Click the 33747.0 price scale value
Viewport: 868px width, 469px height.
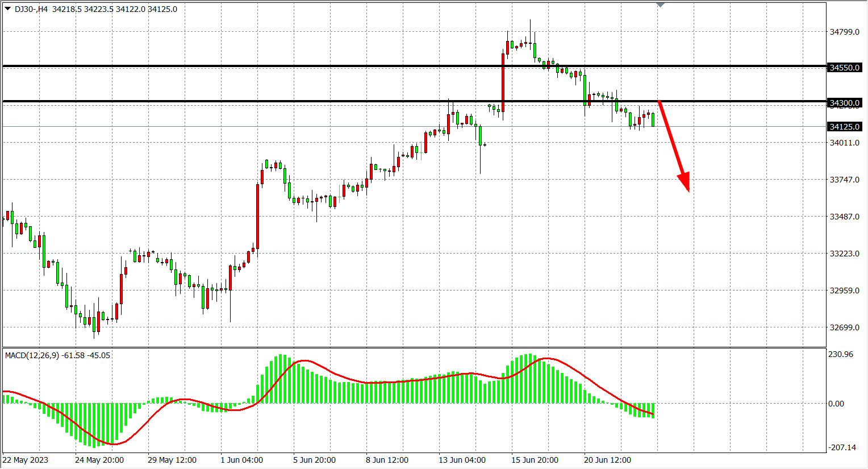(845, 180)
